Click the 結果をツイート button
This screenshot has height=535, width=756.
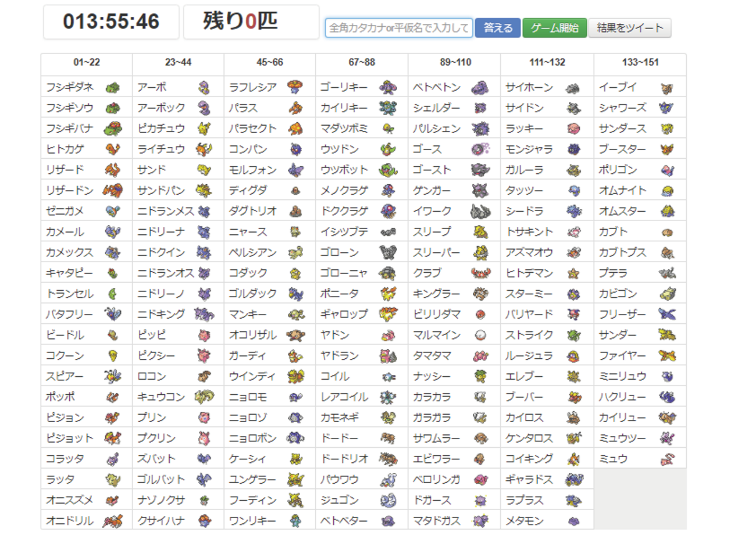coord(630,27)
